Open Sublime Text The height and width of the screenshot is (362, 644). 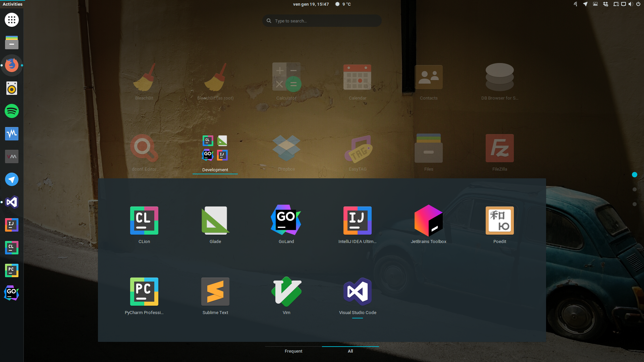pyautogui.click(x=215, y=292)
